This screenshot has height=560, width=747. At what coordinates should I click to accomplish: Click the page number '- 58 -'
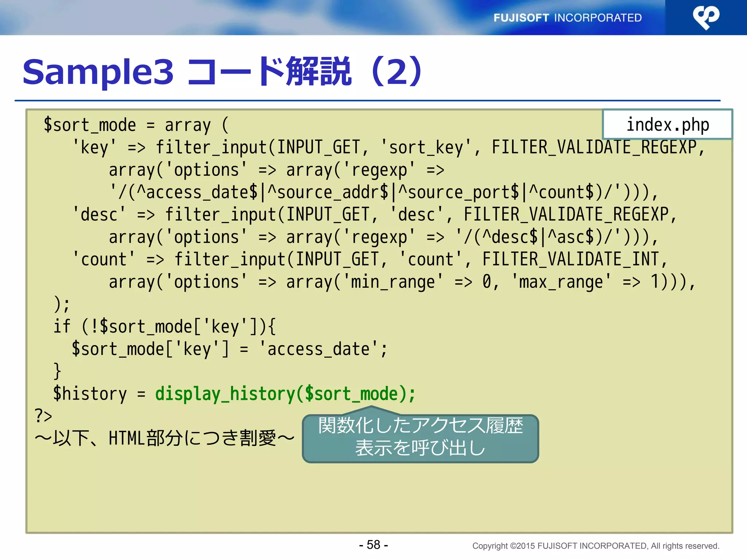373,545
